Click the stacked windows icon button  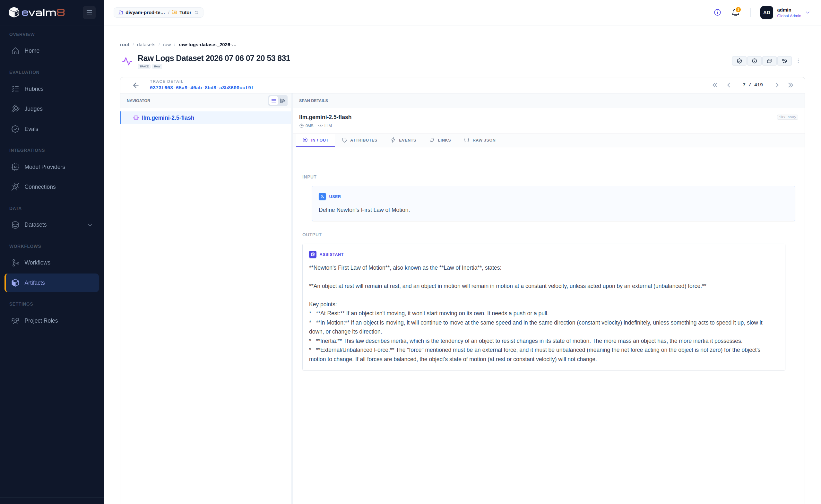pyautogui.click(x=769, y=61)
